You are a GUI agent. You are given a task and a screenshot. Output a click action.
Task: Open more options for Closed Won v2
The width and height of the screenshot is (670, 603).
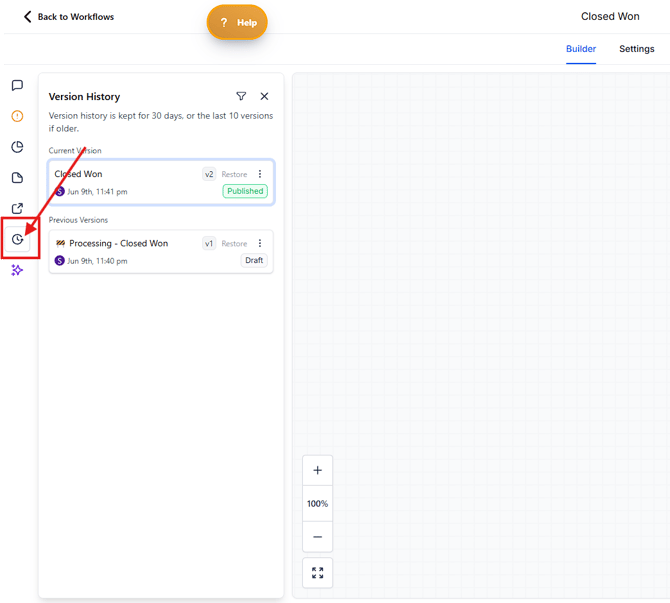click(260, 174)
